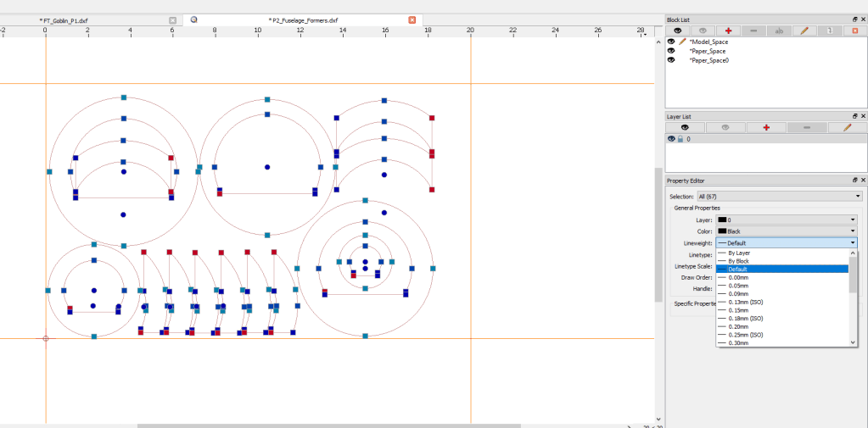
Task: Open the Color dropdown showing Black
Action: coord(787,231)
